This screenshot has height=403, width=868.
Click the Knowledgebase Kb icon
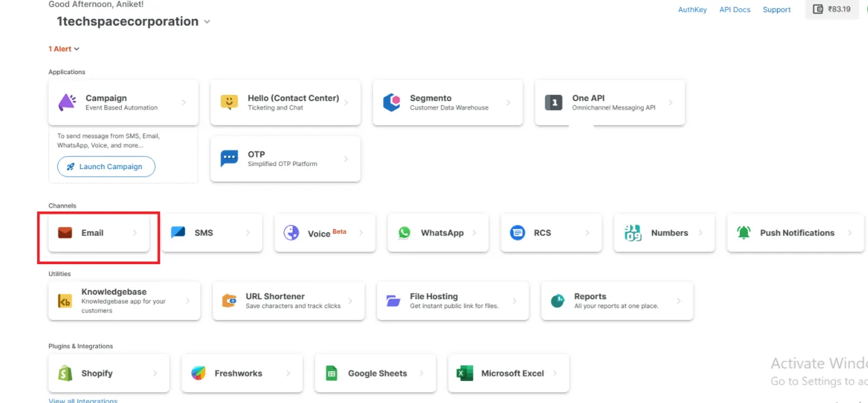click(x=65, y=301)
